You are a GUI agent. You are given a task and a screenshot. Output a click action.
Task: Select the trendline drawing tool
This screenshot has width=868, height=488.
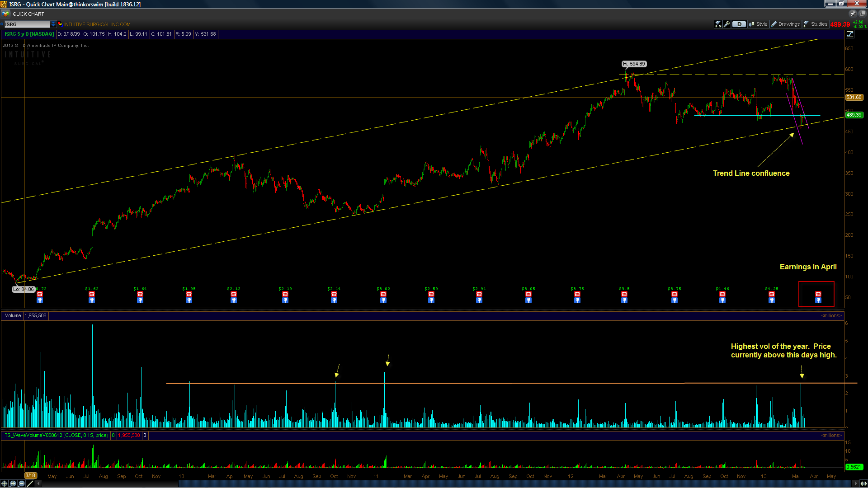point(30,483)
